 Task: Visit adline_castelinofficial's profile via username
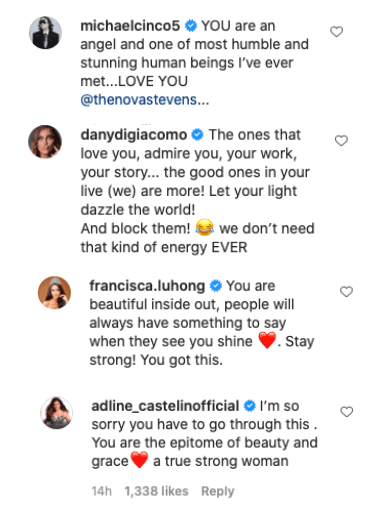click(165, 406)
